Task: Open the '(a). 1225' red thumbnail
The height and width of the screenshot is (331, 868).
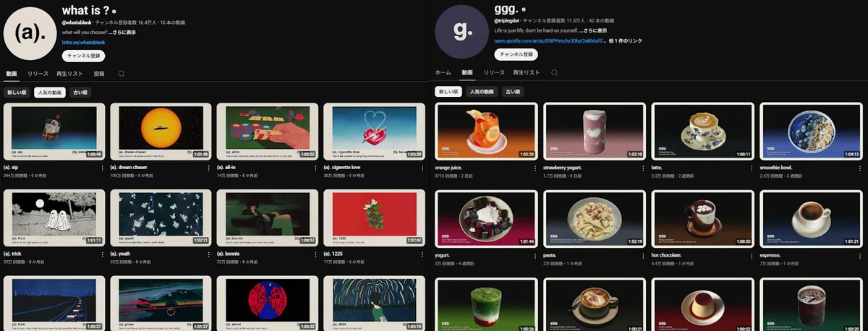Action: [x=374, y=218]
